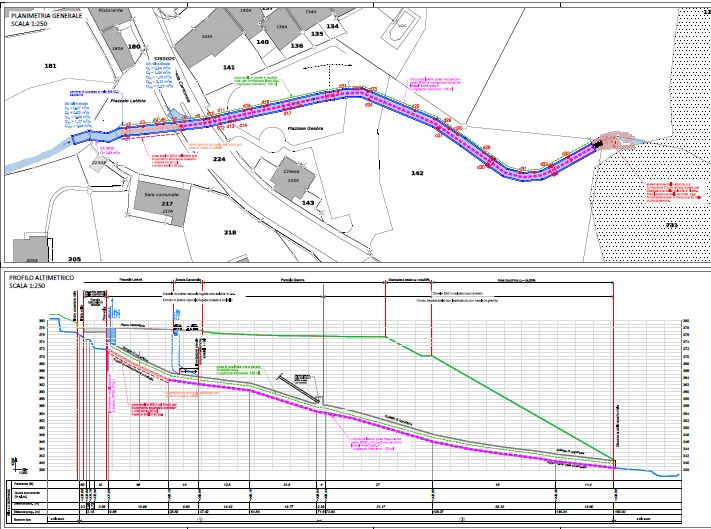711x529 pixels.
Task: Click parcel number 224
Action: click(x=220, y=159)
